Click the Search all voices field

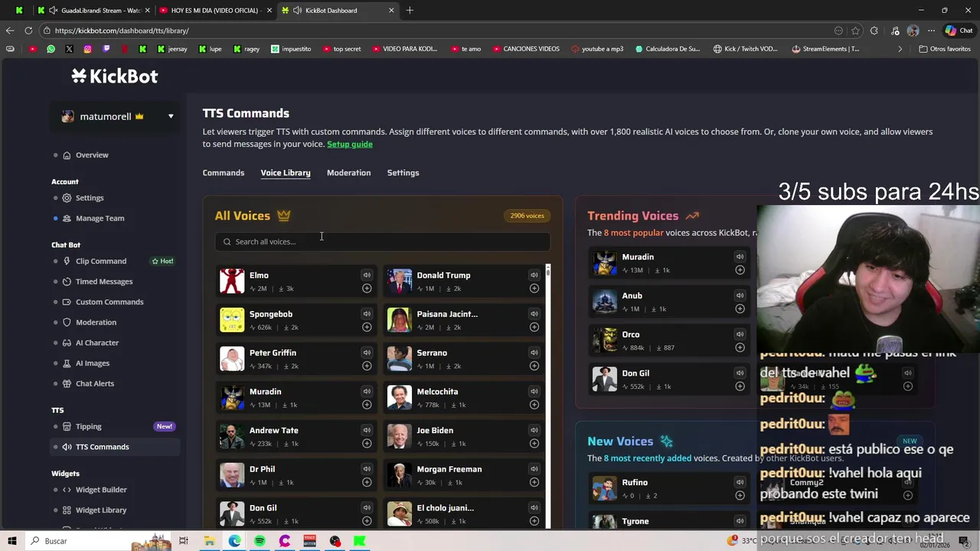point(382,242)
